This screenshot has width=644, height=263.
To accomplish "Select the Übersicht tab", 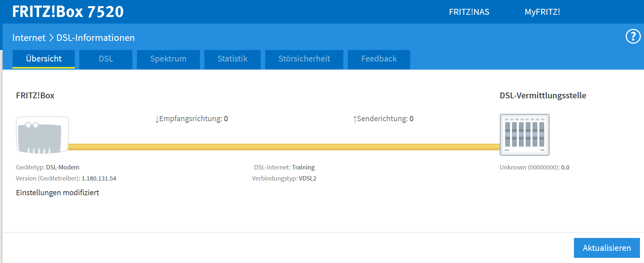I will (44, 59).
